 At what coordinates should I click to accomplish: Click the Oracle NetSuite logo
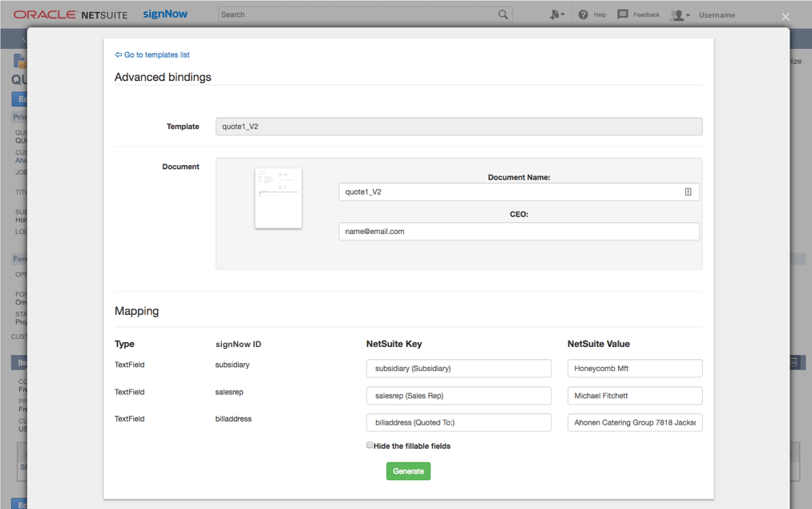tap(71, 14)
